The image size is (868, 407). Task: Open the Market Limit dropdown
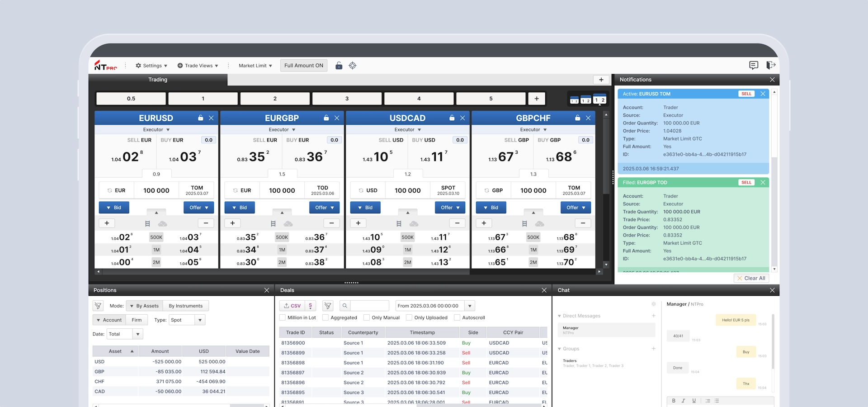click(x=255, y=66)
